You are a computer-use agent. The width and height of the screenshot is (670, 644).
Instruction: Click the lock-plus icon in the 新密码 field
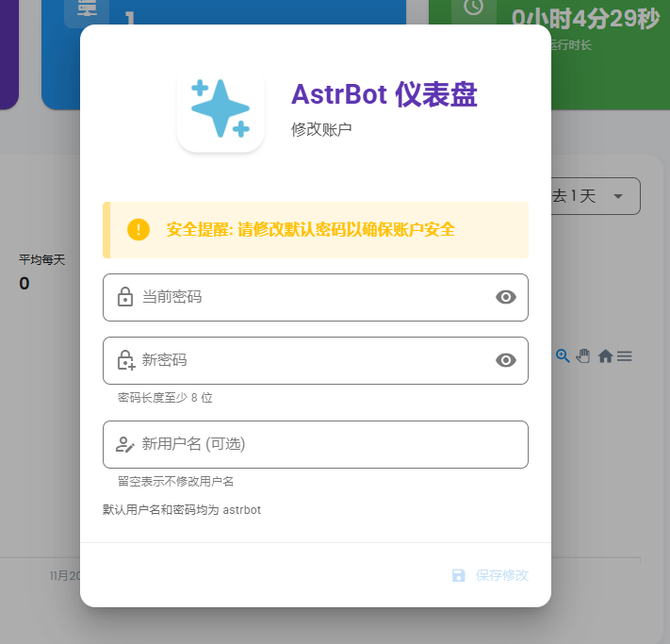point(124,360)
